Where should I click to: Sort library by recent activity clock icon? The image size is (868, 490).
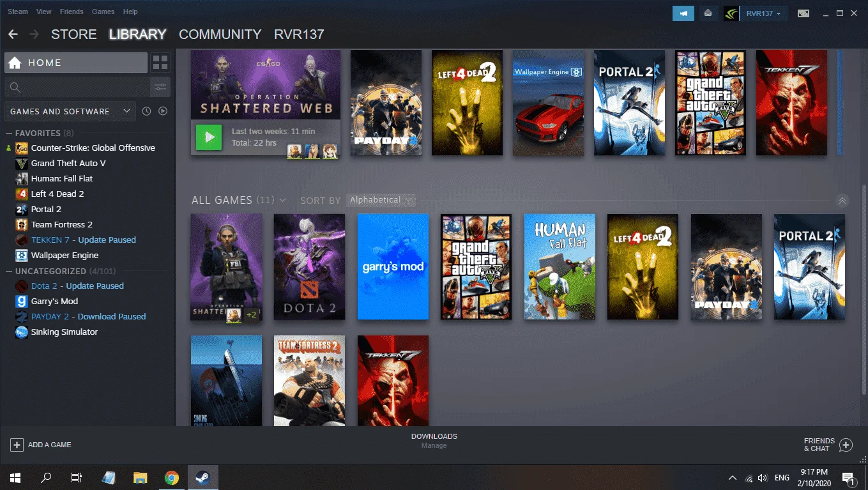click(146, 111)
